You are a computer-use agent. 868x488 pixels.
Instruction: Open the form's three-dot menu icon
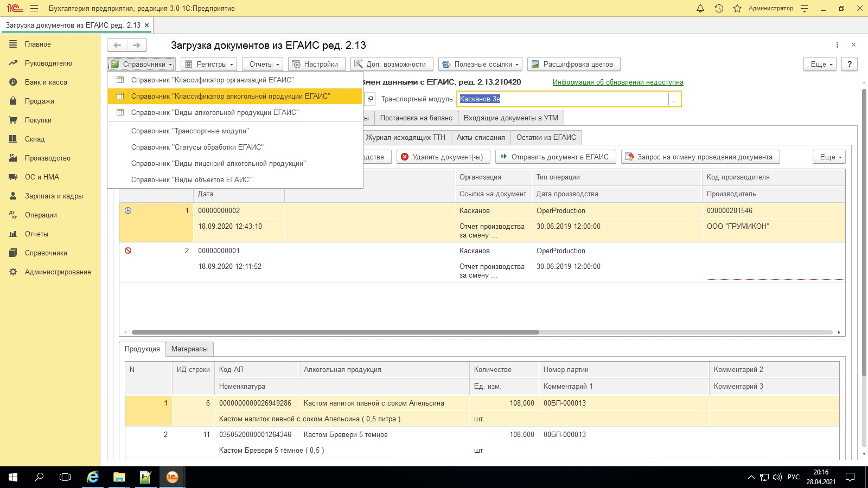[x=837, y=45]
